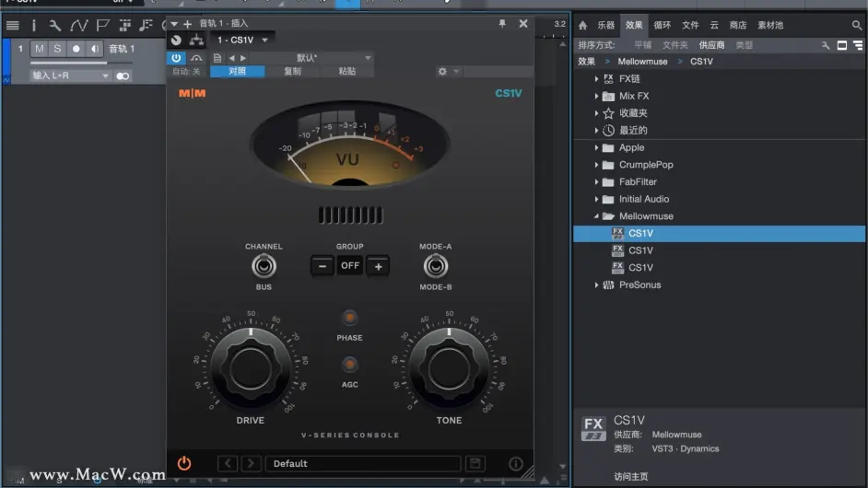868x488 pixels.
Task: Pin the CS1V plugin window
Action: (502, 23)
